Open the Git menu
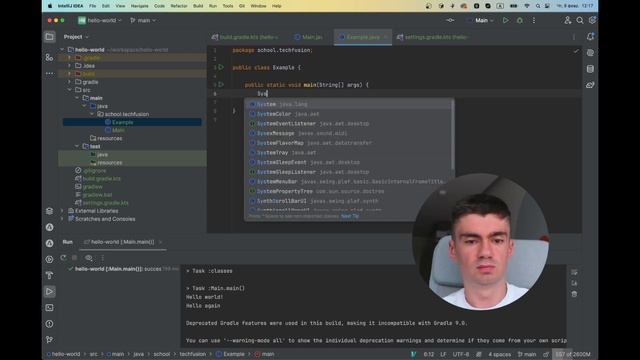 (242, 6)
